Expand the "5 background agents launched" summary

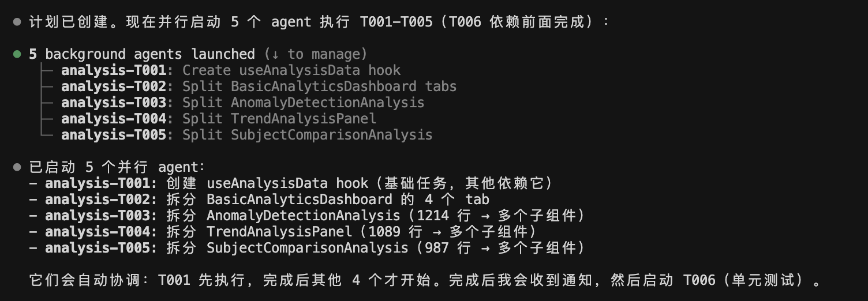click(142, 54)
